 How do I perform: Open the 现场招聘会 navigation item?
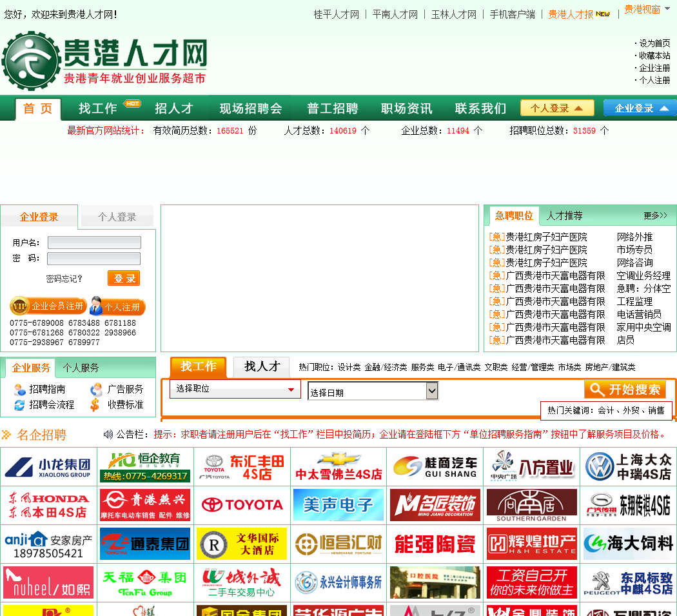(x=251, y=108)
